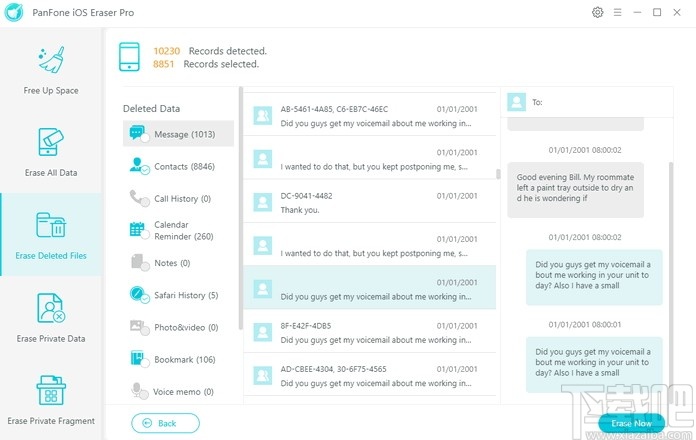Viewport: 696px width, 440px height.
Task: Click the message list scrollbar thumb
Action: 498,174
